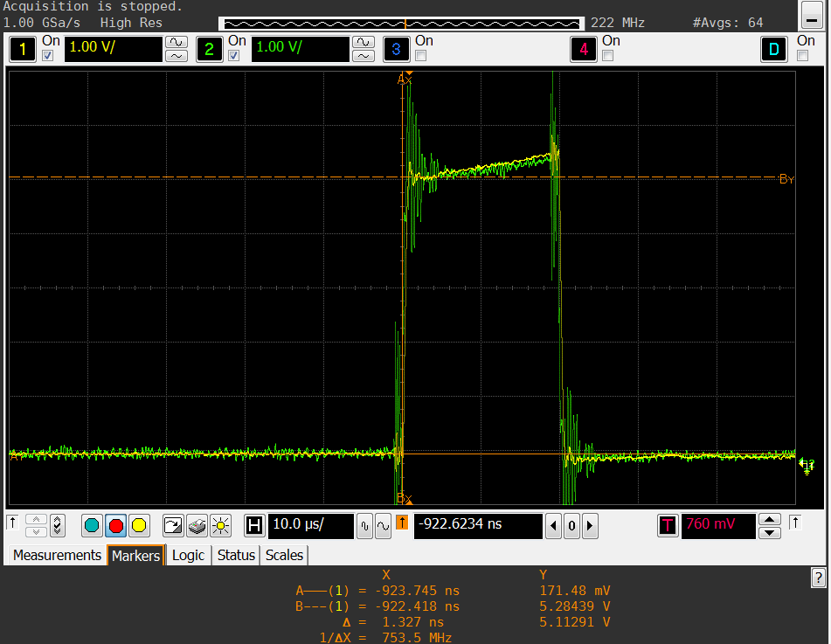The height and width of the screenshot is (644, 831).
Task: Click the red trigger T button
Action: pos(668,525)
